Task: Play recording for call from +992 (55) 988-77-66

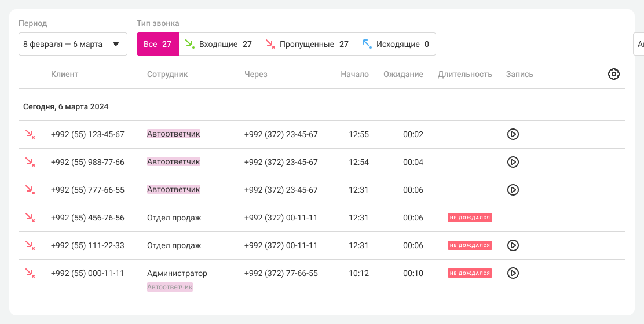Action: tap(513, 162)
